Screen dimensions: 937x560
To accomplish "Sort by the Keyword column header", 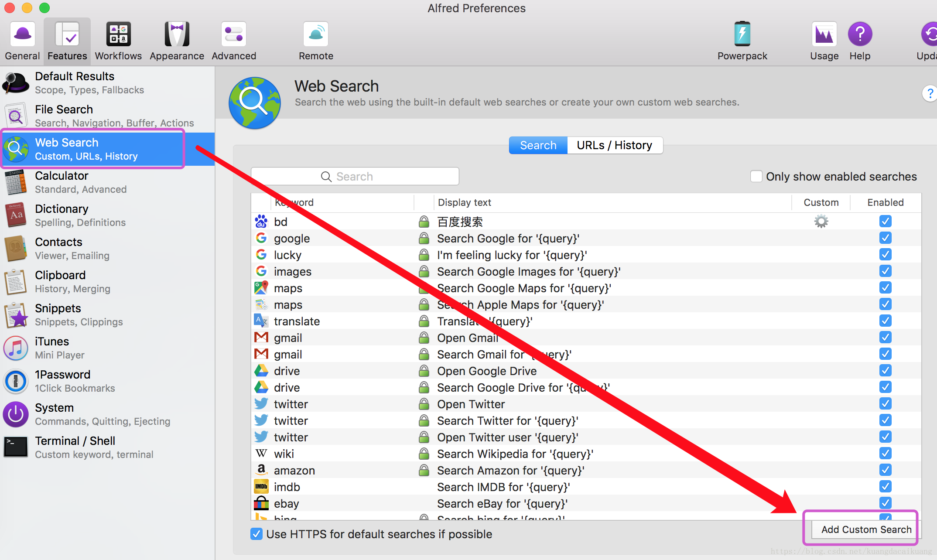I will (342, 202).
